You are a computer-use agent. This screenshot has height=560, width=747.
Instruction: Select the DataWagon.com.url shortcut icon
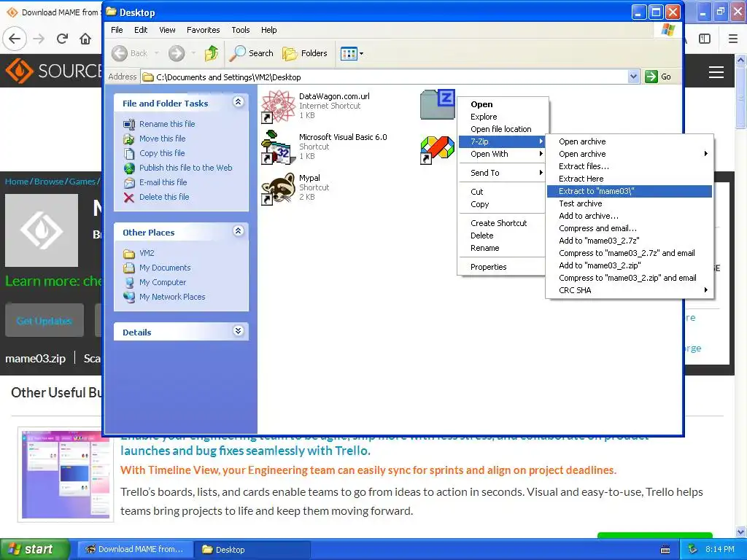(x=279, y=106)
